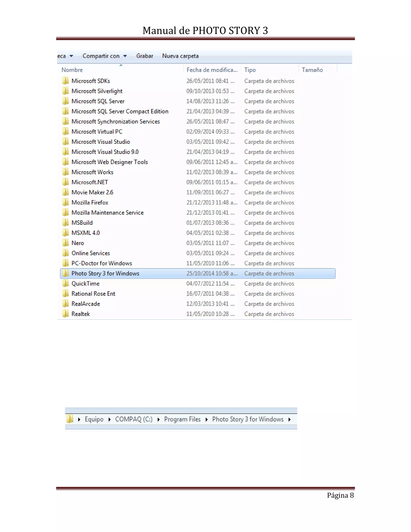Click Grabar in the toolbar
Image resolution: width=411 pixels, height=532 pixels.
coord(145,56)
